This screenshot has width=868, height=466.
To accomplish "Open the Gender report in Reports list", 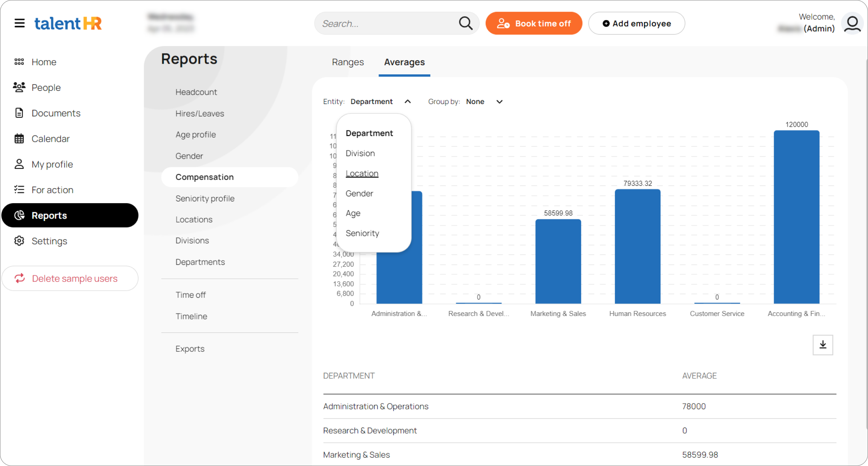I will 189,156.
